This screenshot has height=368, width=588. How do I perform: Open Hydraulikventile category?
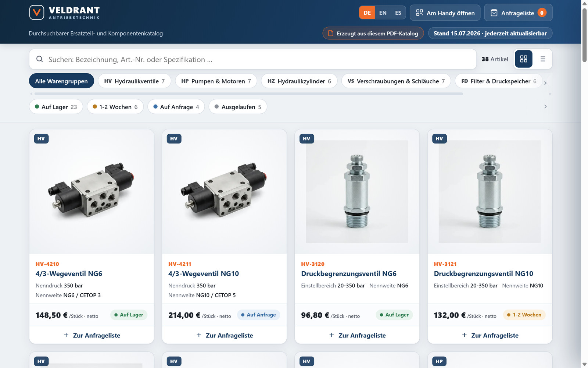point(135,81)
